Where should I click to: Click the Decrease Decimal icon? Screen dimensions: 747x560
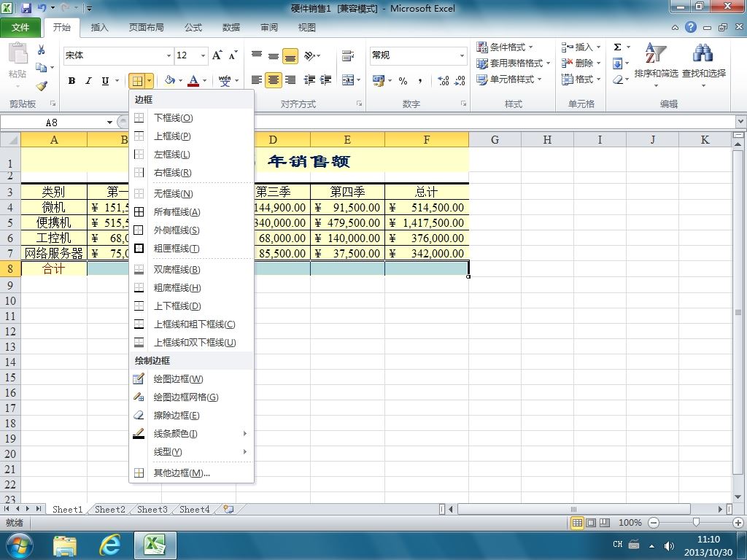[x=460, y=80]
